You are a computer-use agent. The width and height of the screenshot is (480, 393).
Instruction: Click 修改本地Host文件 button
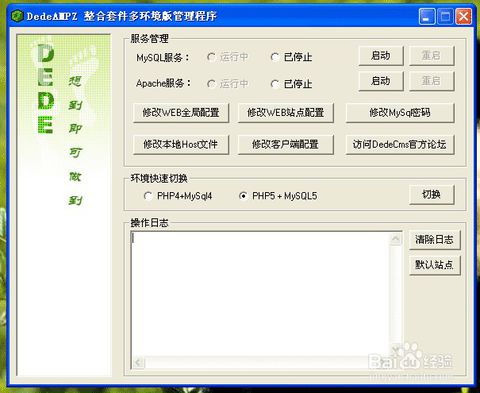tap(181, 144)
